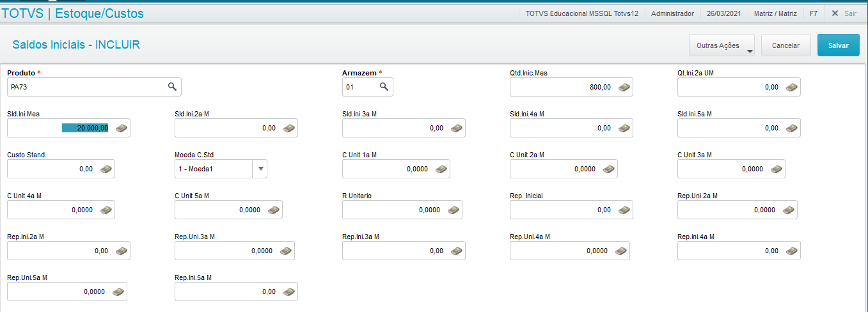The height and width of the screenshot is (312, 868).
Task: Focus the Sld.Ini.2a M value field
Action: [x=227, y=128]
